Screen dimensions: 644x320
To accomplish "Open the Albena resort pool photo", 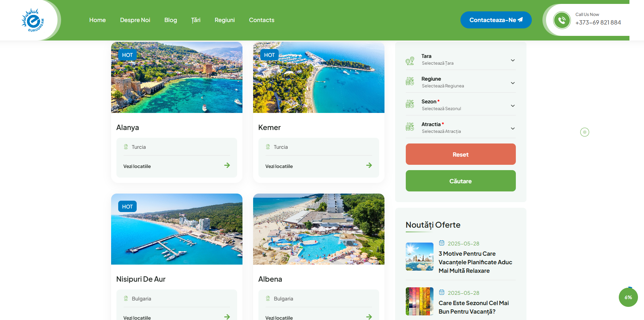I will click(x=318, y=229).
